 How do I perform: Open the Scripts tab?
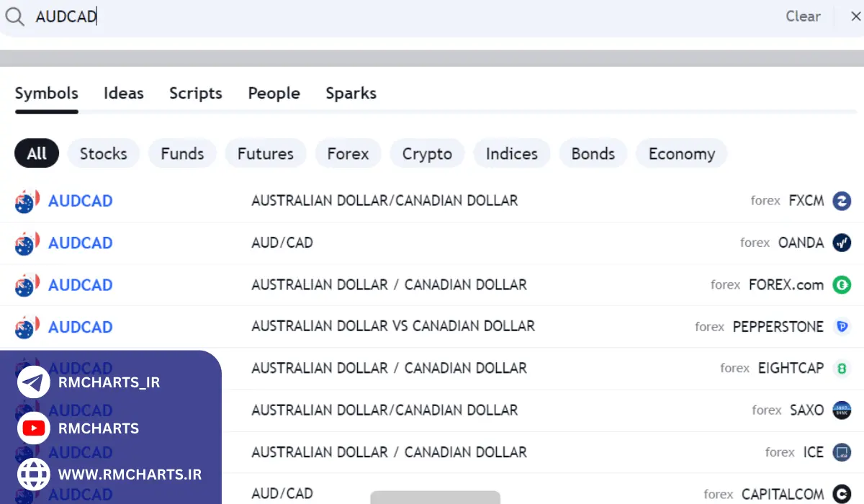click(x=195, y=94)
